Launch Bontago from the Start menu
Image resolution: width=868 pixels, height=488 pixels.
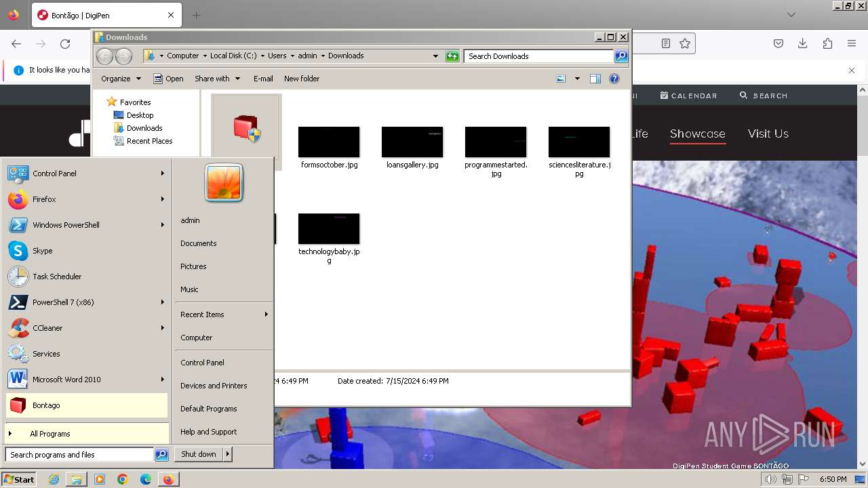[x=87, y=405]
